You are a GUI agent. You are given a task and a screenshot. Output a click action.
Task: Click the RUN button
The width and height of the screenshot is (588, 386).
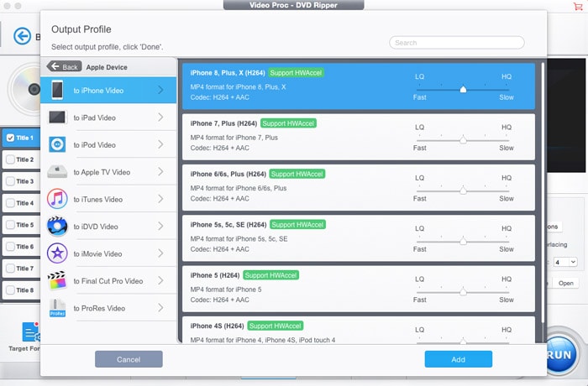(x=561, y=354)
